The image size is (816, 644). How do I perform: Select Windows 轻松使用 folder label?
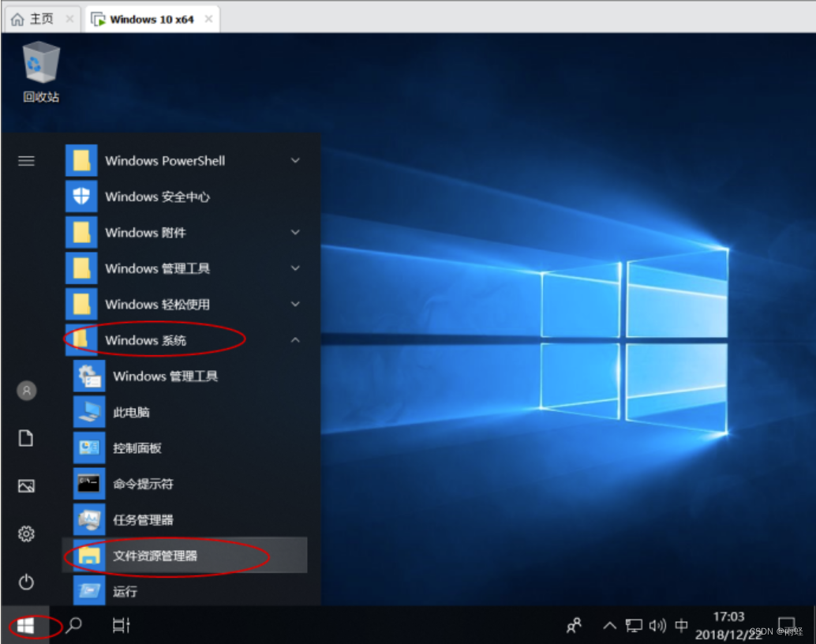tap(157, 305)
